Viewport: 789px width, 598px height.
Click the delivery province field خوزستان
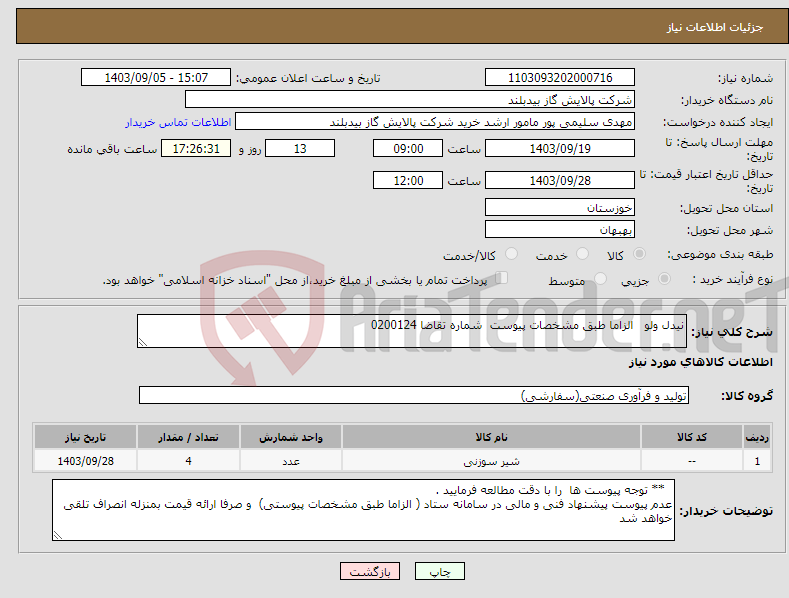pyautogui.click(x=560, y=207)
